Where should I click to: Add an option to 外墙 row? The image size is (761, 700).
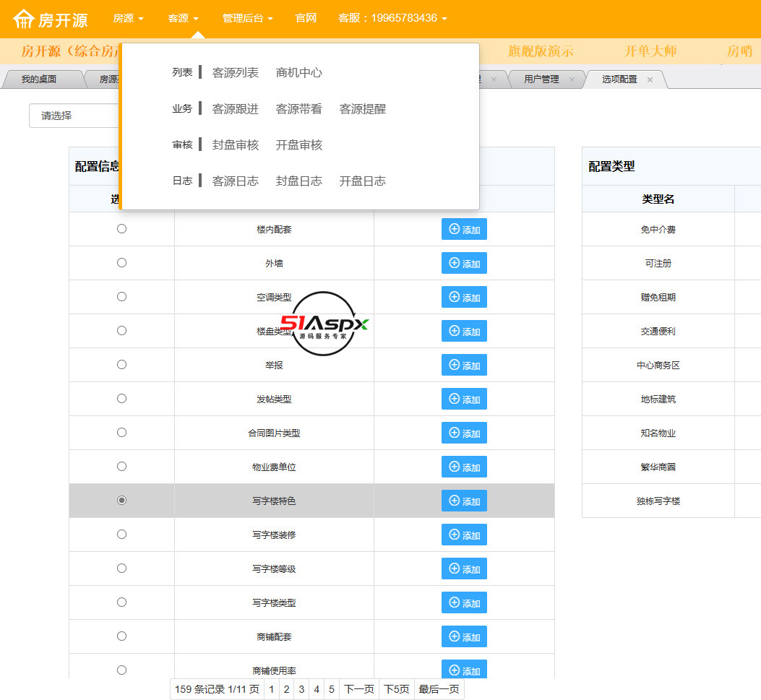(x=464, y=263)
